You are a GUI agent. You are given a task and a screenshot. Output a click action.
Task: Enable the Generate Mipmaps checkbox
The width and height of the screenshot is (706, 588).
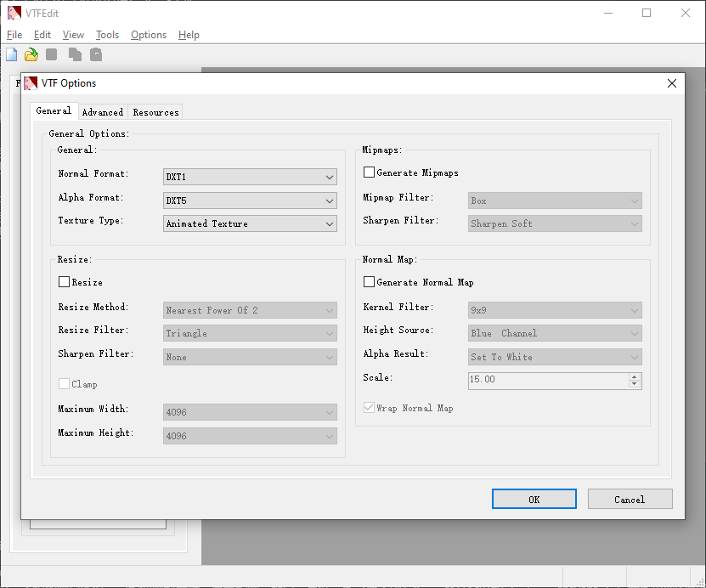coord(369,172)
